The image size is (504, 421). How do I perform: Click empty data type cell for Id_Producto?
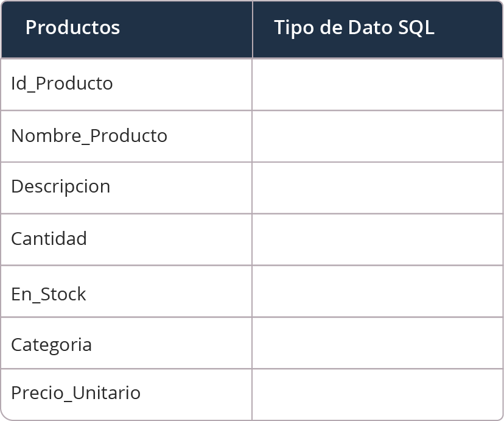377,84
